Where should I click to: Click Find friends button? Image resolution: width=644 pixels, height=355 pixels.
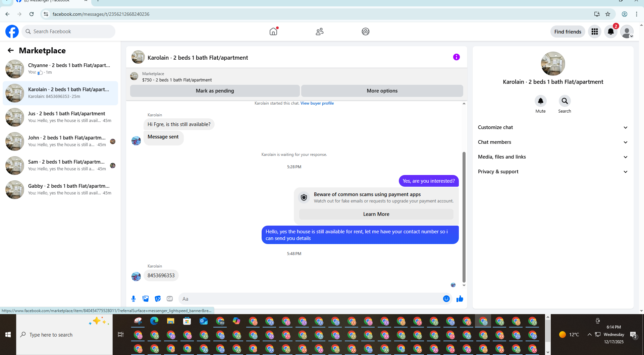point(568,32)
